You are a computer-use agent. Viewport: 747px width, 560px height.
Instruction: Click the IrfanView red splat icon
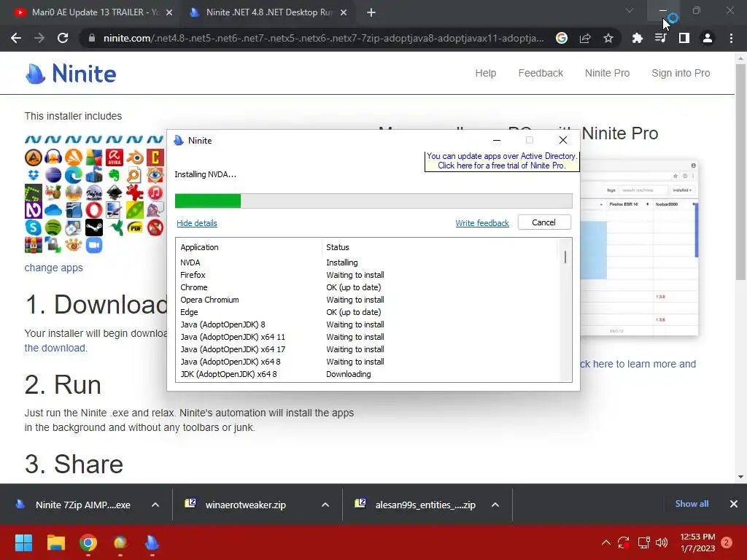(x=135, y=192)
